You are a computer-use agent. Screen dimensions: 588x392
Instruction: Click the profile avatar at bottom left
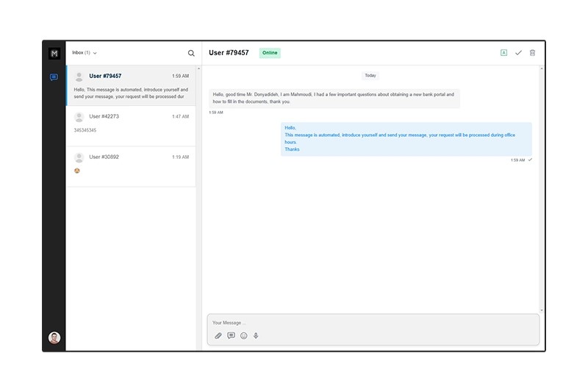(x=54, y=338)
